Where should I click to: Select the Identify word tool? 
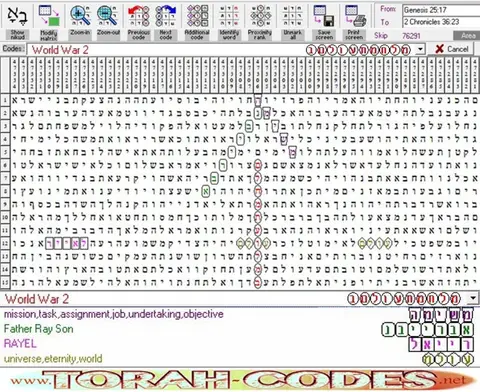pos(229,15)
